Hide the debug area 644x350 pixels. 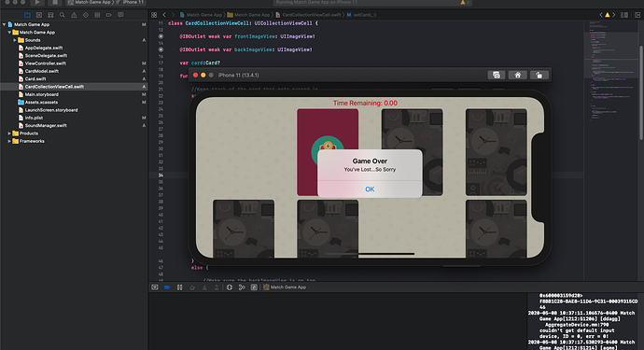[x=155, y=287]
